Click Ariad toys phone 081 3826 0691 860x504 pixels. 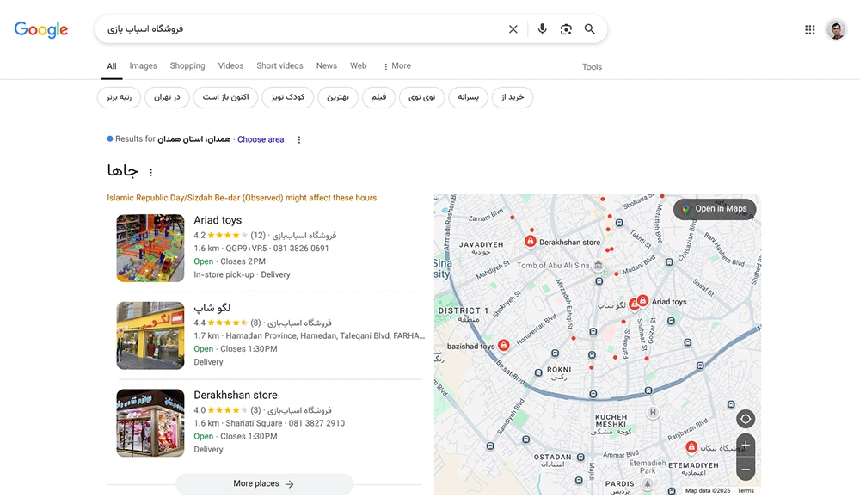click(301, 249)
